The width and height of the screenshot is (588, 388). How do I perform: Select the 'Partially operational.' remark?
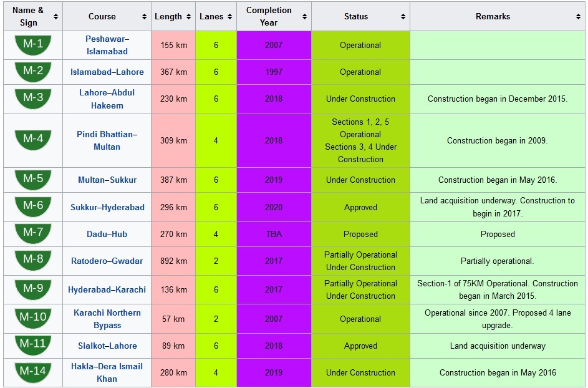pos(497,261)
